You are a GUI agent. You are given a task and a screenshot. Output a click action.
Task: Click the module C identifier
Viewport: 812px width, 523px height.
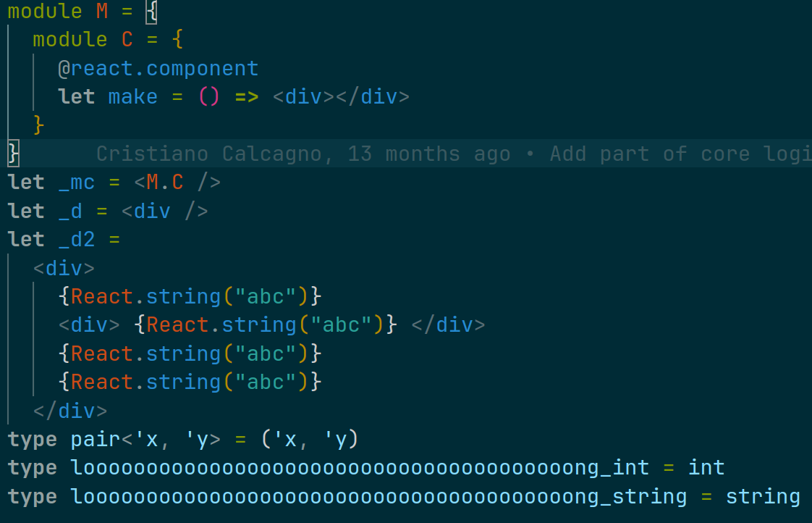(x=127, y=40)
